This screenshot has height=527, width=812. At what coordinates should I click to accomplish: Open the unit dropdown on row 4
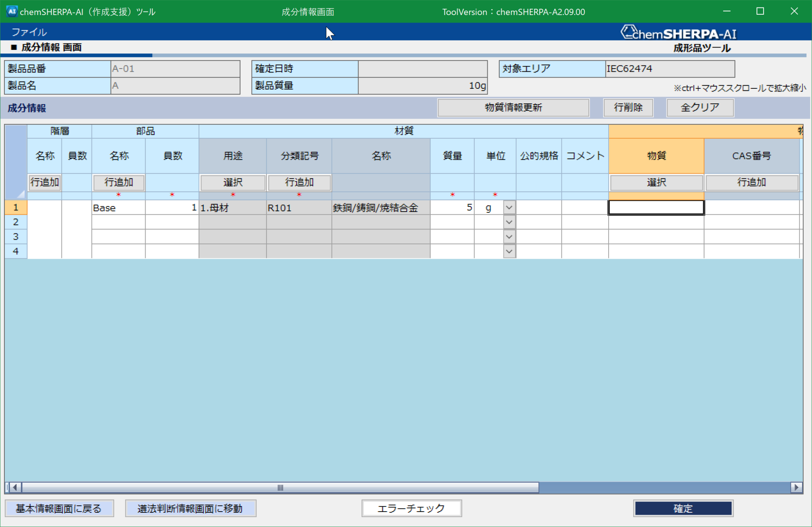[x=509, y=251]
